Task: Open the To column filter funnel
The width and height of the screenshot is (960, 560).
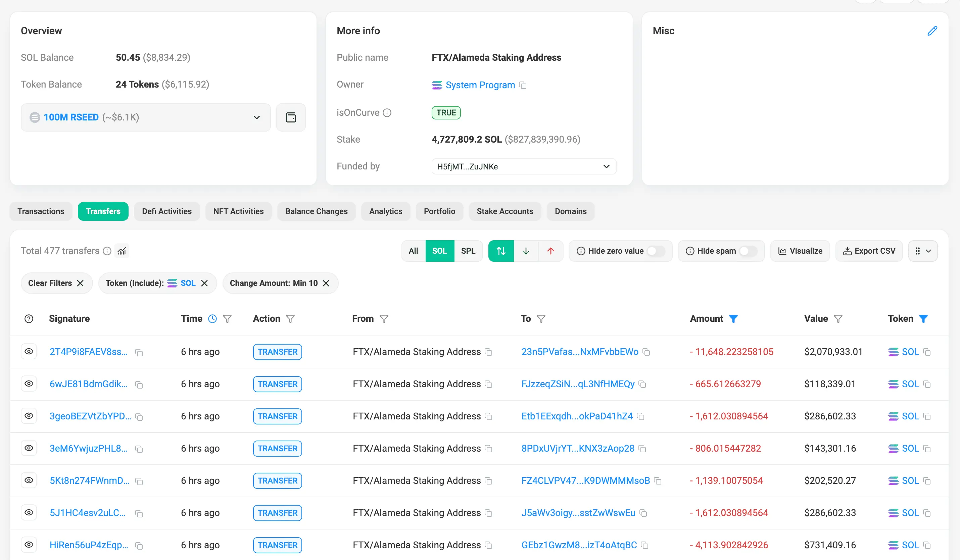Action: pyautogui.click(x=541, y=319)
